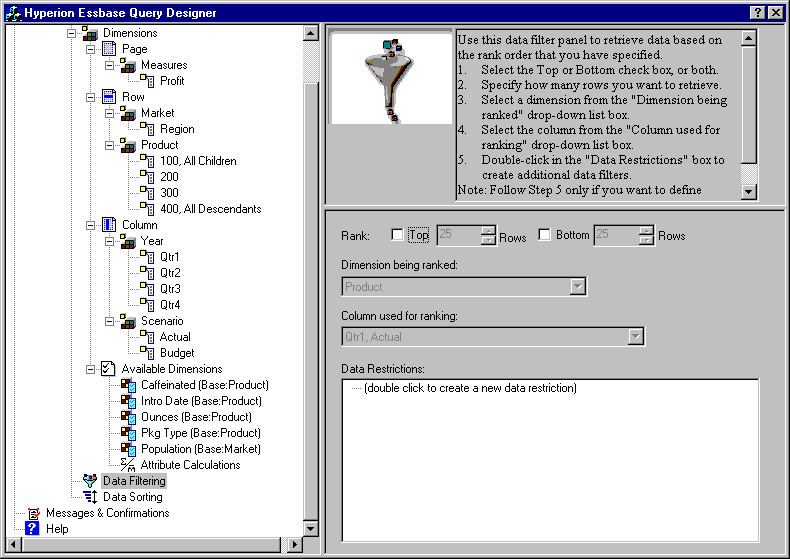Click the Ounces attribute icon
Screen dimensions: 790x559
click(x=128, y=417)
